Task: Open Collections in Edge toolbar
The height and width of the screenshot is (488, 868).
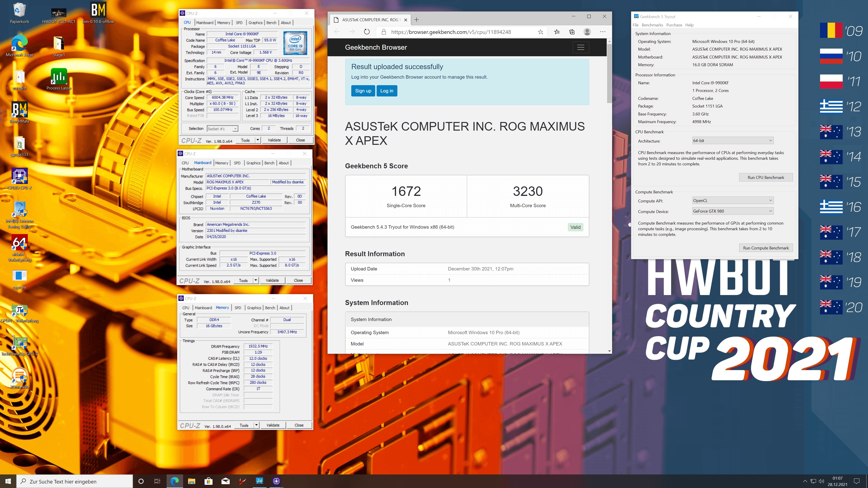Action: pyautogui.click(x=572, y=32)
